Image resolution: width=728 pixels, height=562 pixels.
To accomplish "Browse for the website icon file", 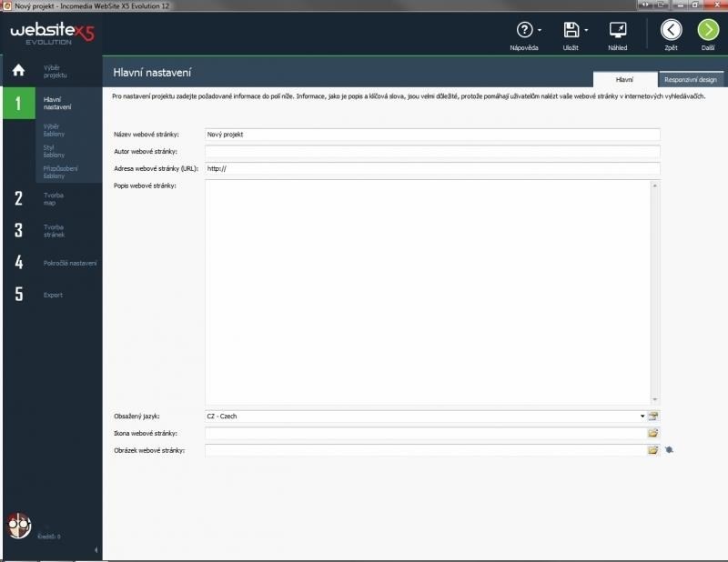I will pyautogui.click(x=652, y=434).
